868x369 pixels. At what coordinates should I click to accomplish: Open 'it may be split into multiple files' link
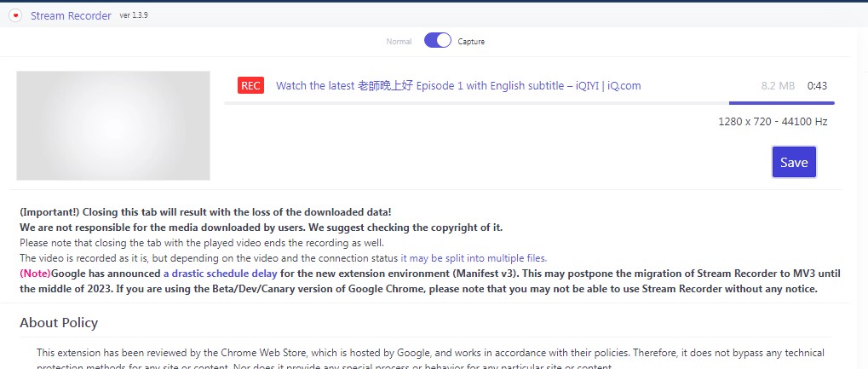tap(474, 258)
